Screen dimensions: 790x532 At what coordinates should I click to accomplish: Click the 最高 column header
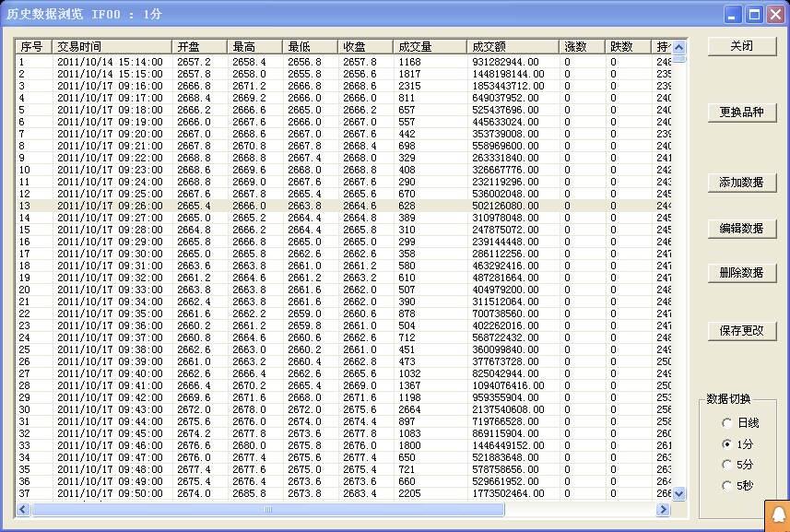pyautogui.click(x=254, y=47)
